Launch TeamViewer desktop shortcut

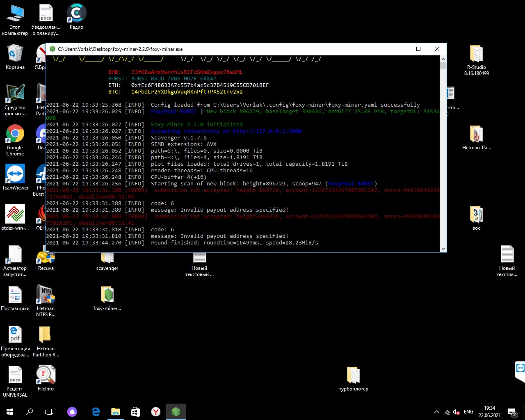click(x=15, y=177)
